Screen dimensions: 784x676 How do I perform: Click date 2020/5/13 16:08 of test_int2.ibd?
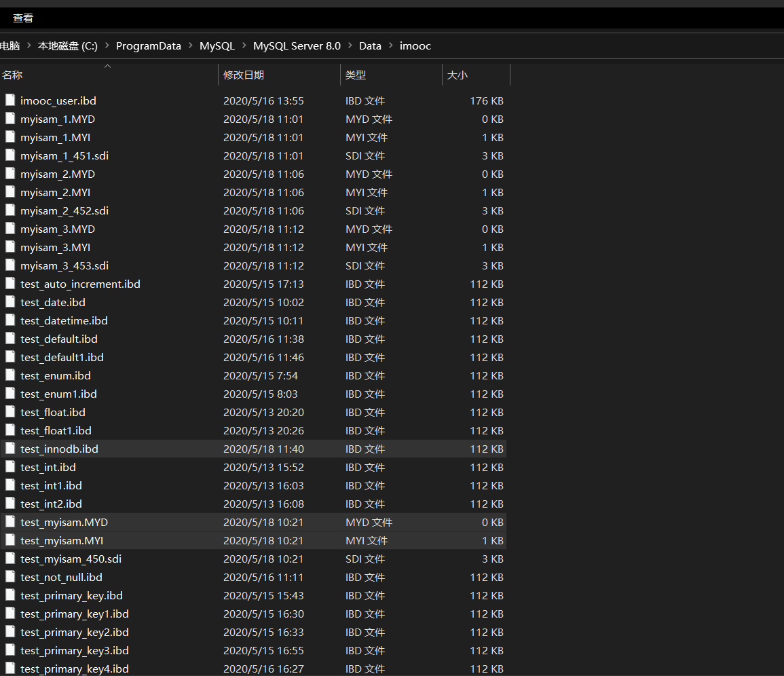(263, 504)
